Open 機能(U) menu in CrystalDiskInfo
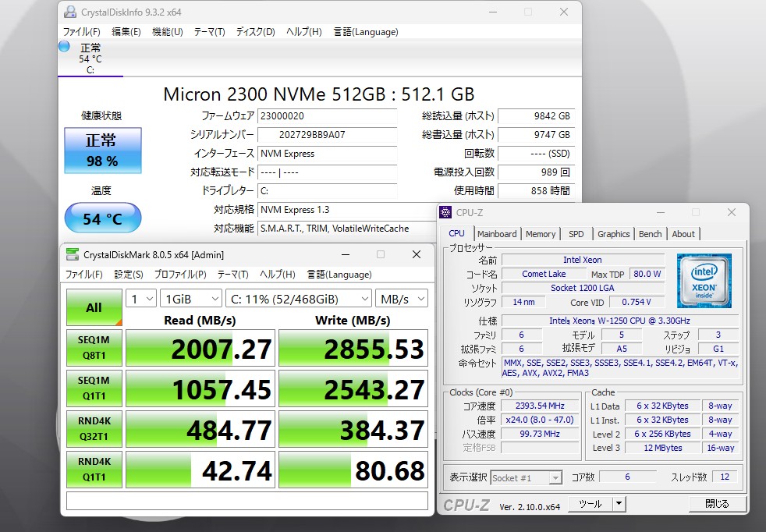 pos(168,32)
